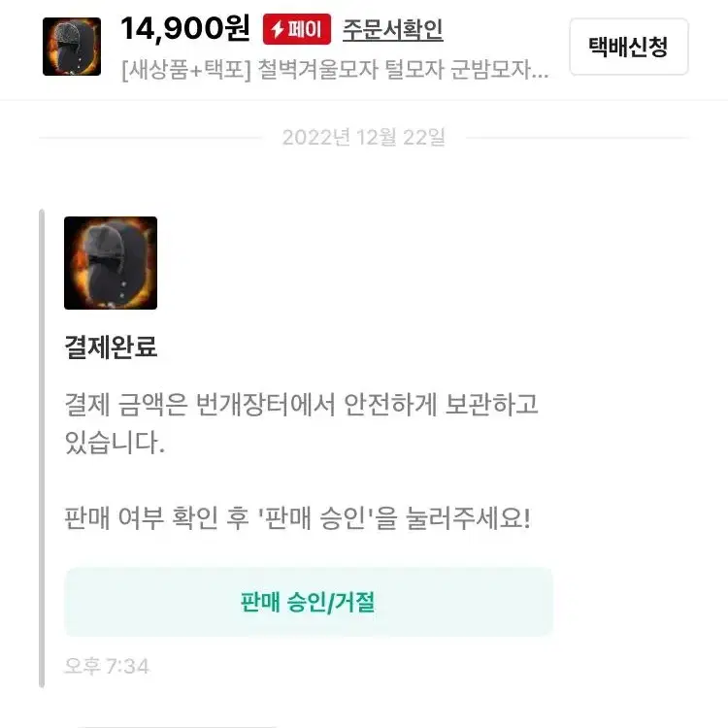Click the 판매 승인/거절 button

[x=309, y=602]
